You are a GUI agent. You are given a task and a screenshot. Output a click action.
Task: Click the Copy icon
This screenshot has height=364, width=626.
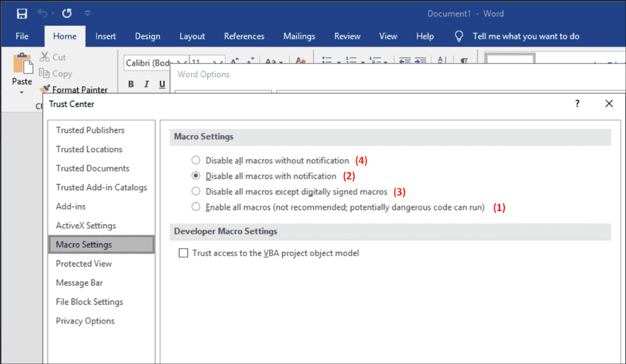tap(44, 74)
